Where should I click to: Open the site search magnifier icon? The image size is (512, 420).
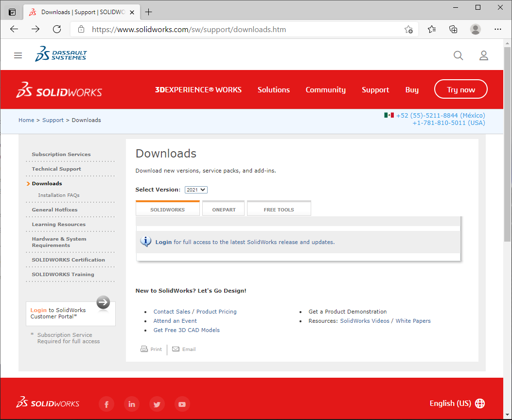(x=458, y=55)
